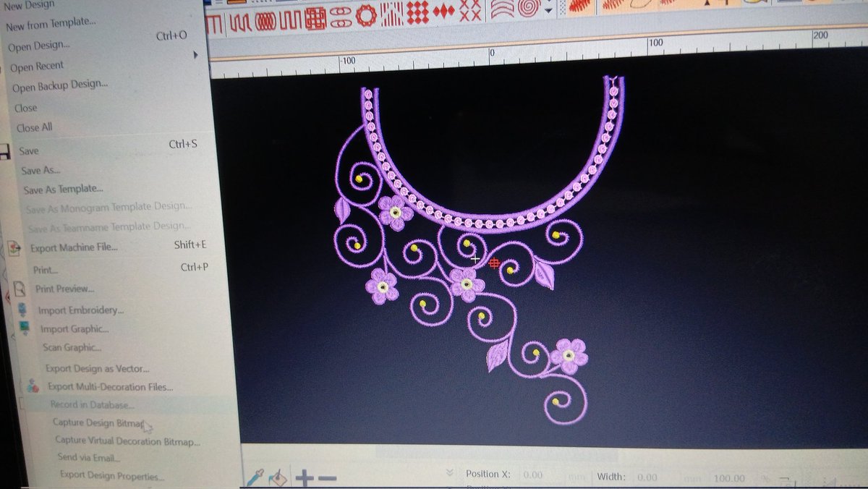Open the stitch type gallery dropdown arrow
The height and width of the screenshot is (489, 868).
(x=549, y=10)
